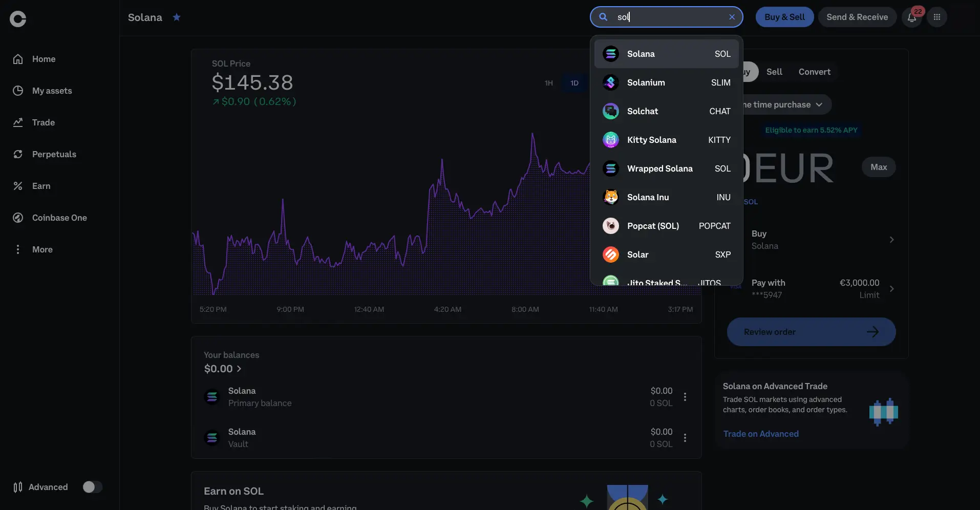Image resolution: width=980 pixels, height=510 pixels.
Task: Select Wrapped Solana search result
Action: click(x=667, y=168)
